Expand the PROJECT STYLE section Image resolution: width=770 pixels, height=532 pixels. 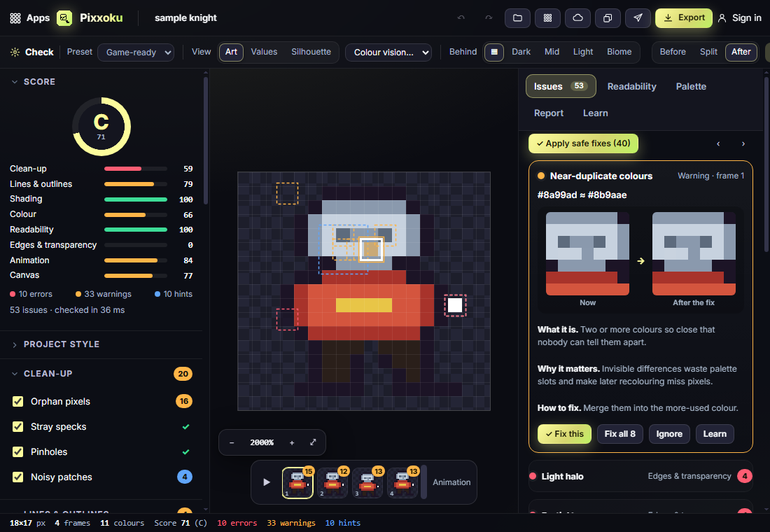(x=55, y=344)
